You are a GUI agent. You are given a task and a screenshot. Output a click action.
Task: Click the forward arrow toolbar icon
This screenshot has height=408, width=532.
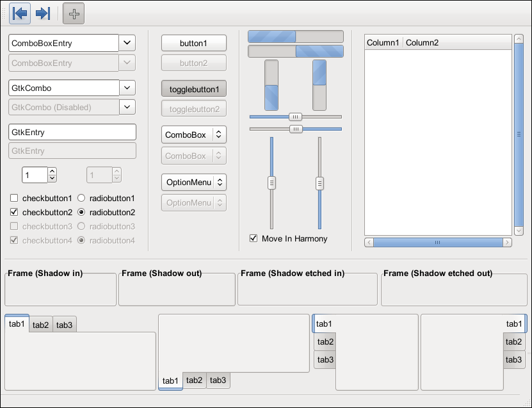tap(43, 13)
